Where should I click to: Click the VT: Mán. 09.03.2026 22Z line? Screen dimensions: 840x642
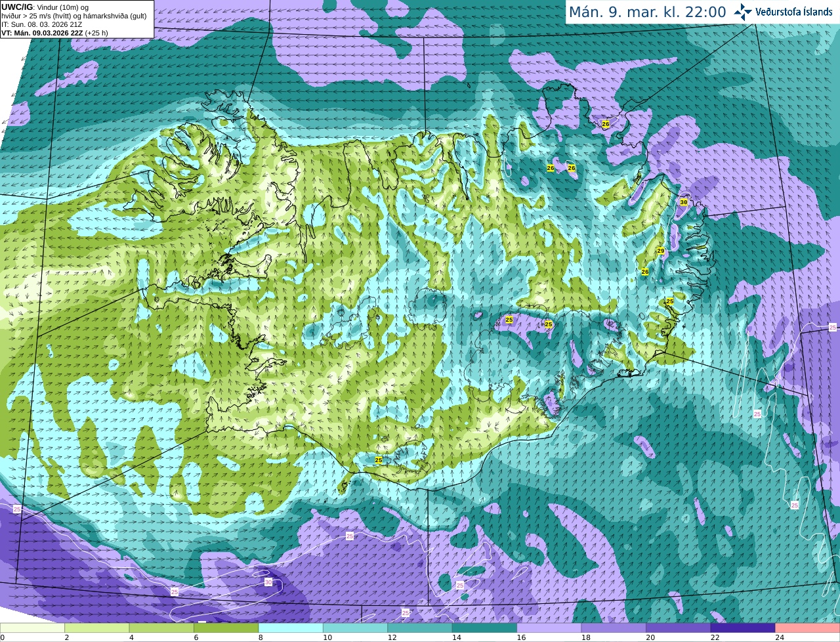(55, 33)
